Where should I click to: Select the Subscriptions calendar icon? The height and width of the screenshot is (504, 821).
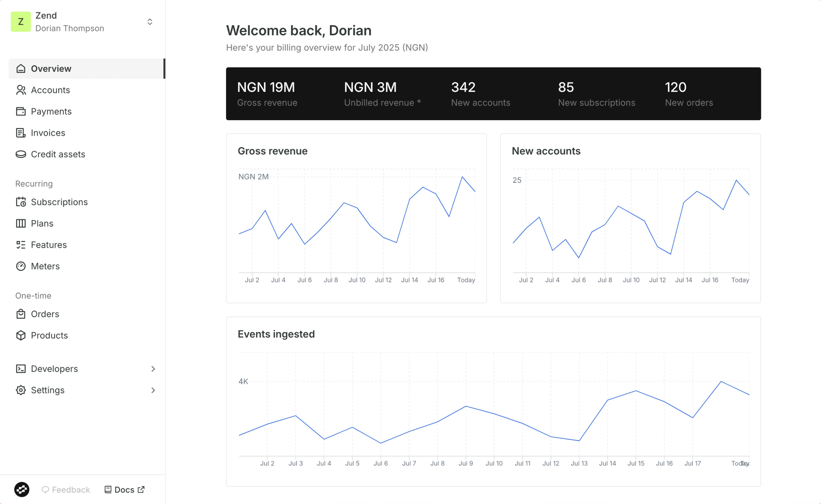click(x=21, y=202)
